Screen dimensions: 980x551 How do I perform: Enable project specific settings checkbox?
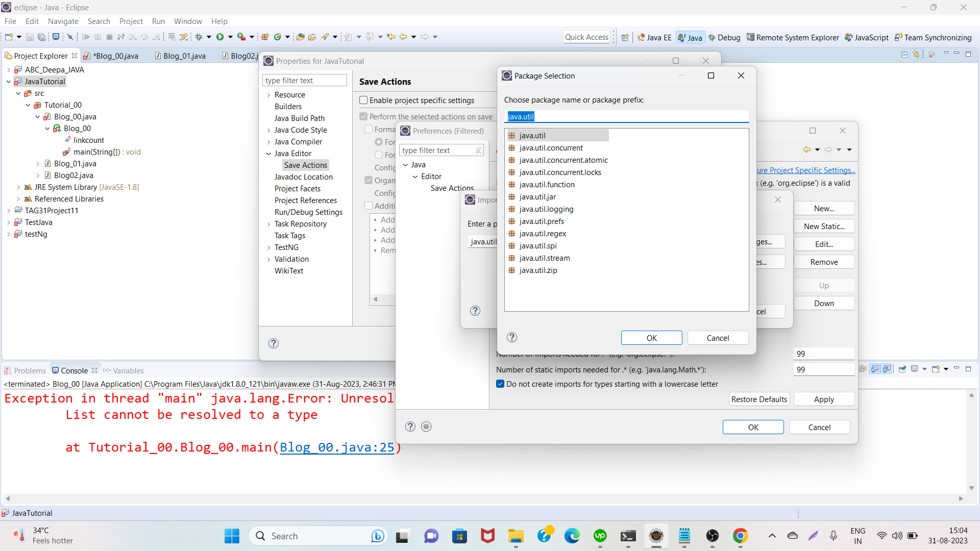(363, 100)
